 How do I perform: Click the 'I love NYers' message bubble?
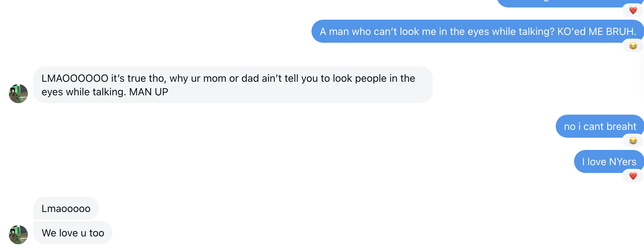tap(609, 162)
